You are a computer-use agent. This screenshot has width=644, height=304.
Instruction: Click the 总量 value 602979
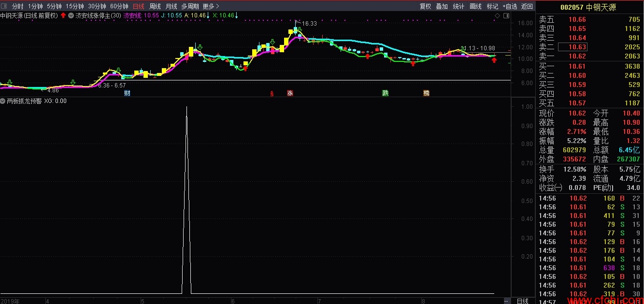574,150
